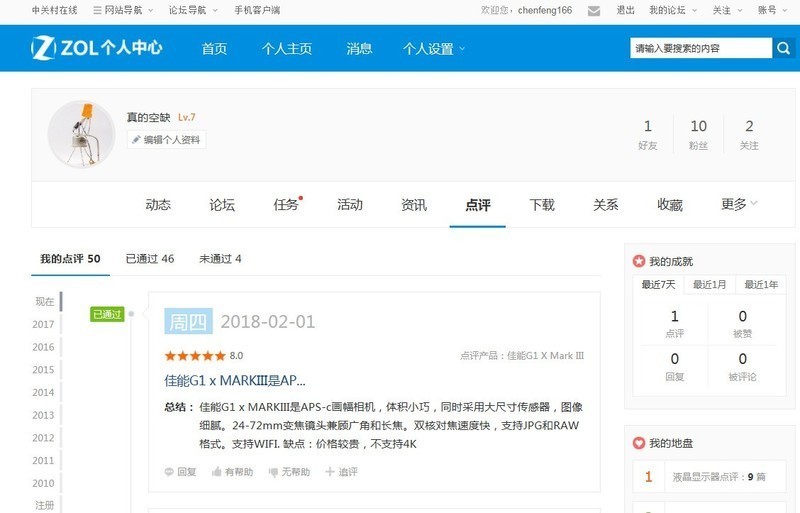Select 已通过 46 tab
The width and height of the screenshot is (800, 513).
click(x=150, y=259)
